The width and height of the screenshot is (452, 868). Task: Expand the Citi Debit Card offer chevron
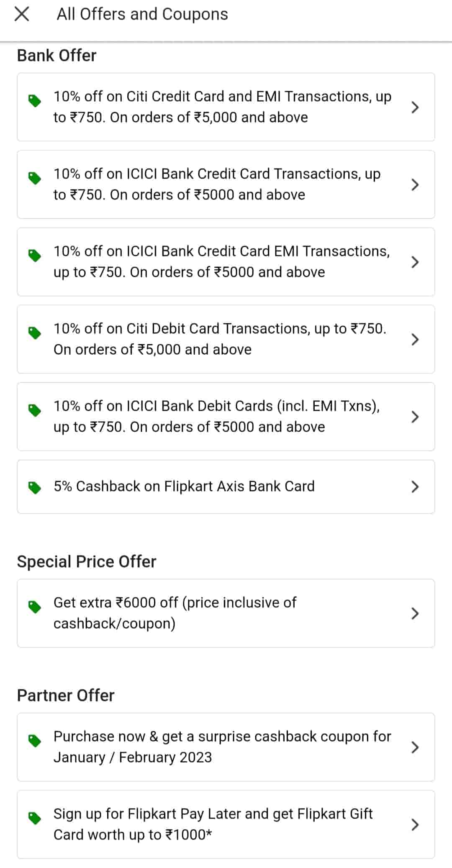[x=415, y=339]
